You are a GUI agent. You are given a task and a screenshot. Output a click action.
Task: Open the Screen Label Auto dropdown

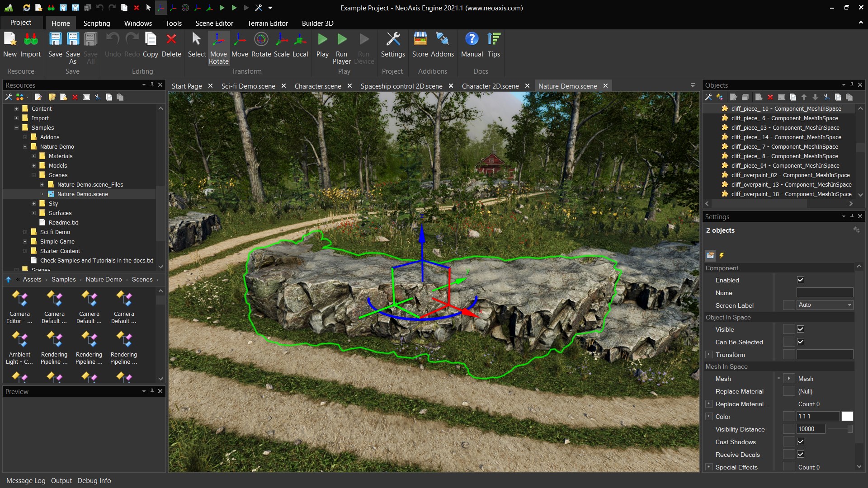click(825, 305)
